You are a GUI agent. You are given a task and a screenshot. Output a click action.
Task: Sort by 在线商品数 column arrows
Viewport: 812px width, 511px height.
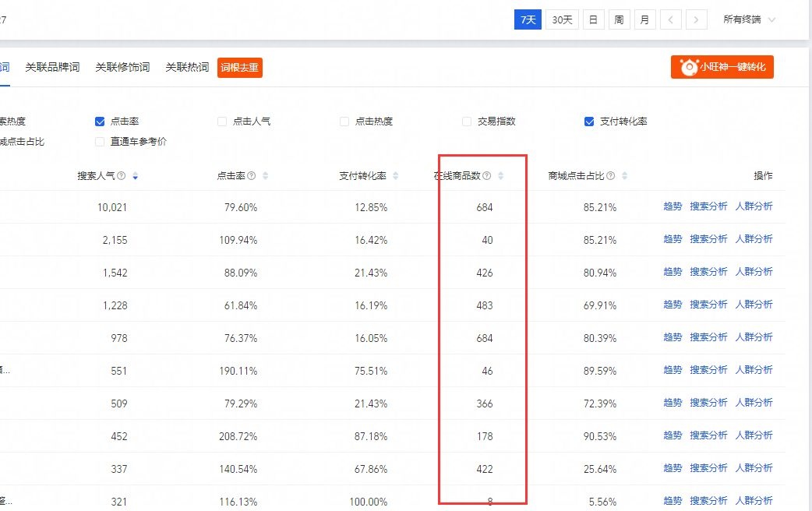pos(501,176)
